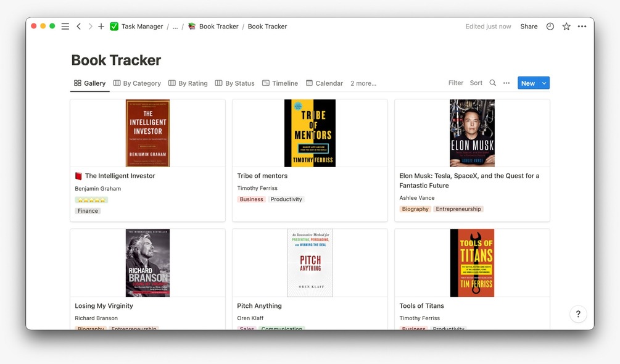Viewport: 620px width, 364px height.
Task: Click the Filter button
Action: point(455,83)
